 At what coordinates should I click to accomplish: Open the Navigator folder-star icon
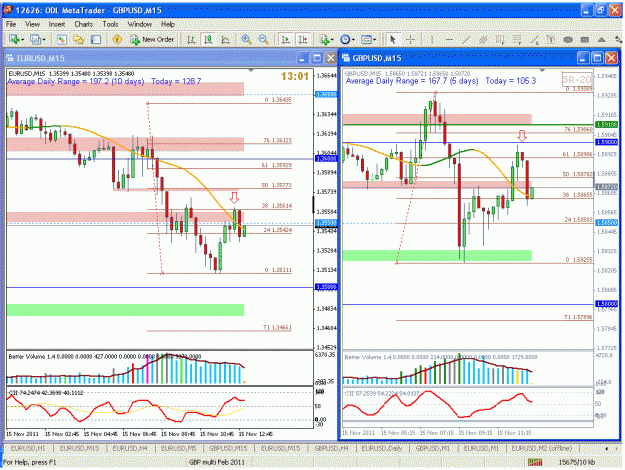point(79,39)
